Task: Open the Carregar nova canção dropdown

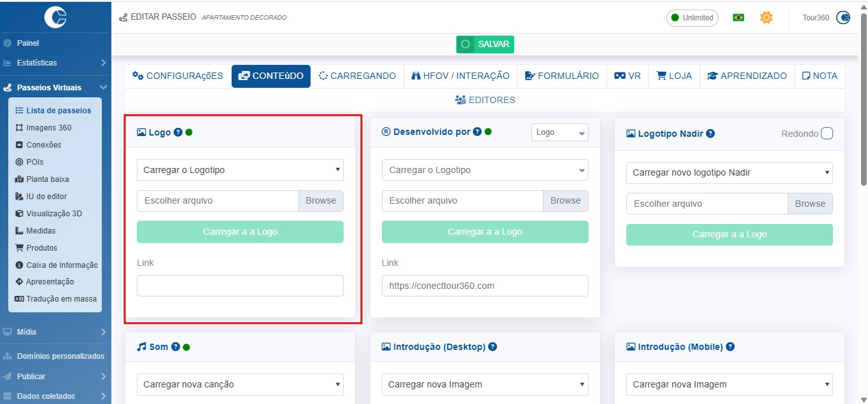Action: pyautogui.click(x=240, y=384)
